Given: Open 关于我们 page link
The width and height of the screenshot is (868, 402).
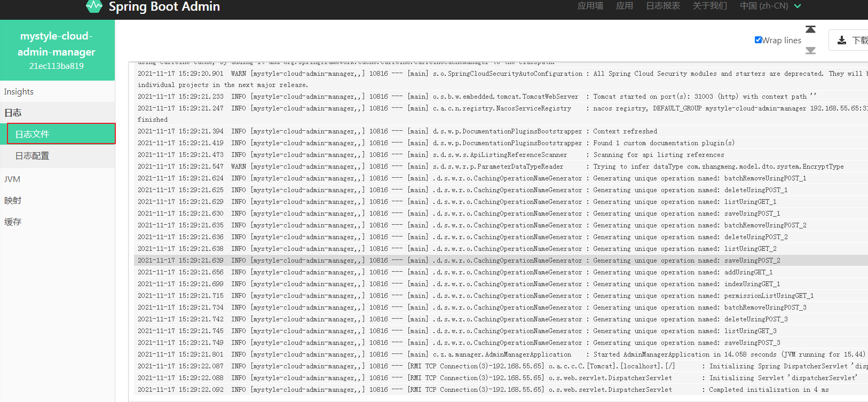Looking at the screenshot, I should [x=709, y=6].
